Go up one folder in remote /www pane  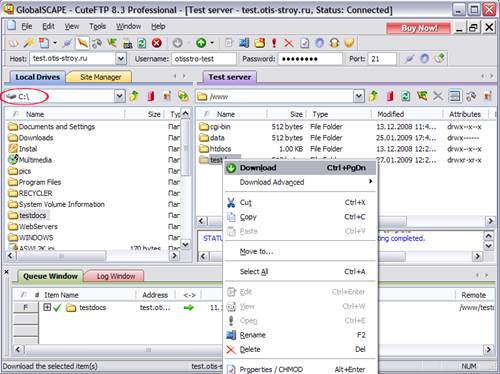373,96
